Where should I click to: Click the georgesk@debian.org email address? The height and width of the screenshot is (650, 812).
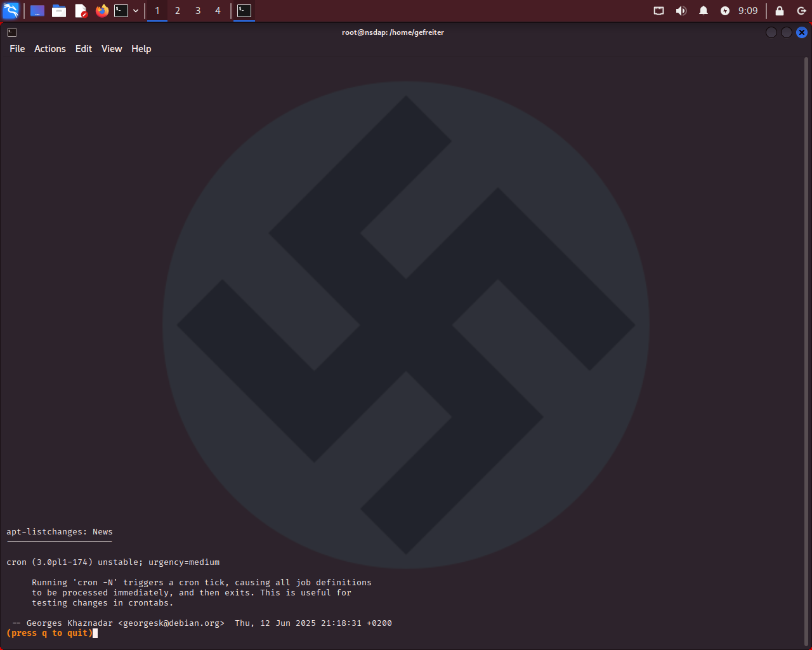coord(171,623)
